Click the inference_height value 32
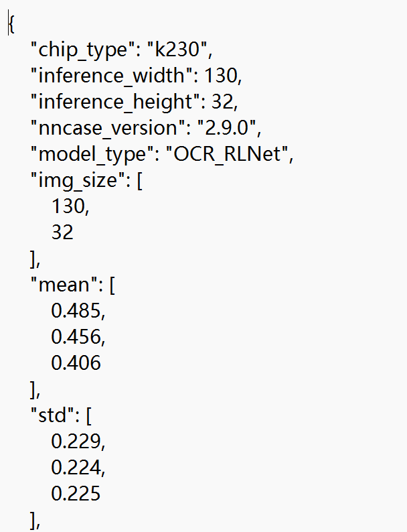The height and width of the screenshot is (532, 407). pyautogui.click(x=224, y=103)
